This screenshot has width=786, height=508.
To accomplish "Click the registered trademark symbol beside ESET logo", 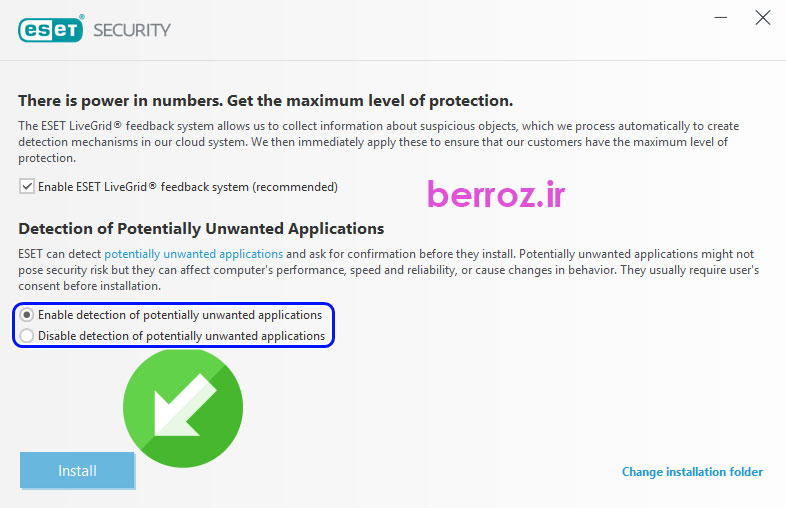I will point(83,17).
